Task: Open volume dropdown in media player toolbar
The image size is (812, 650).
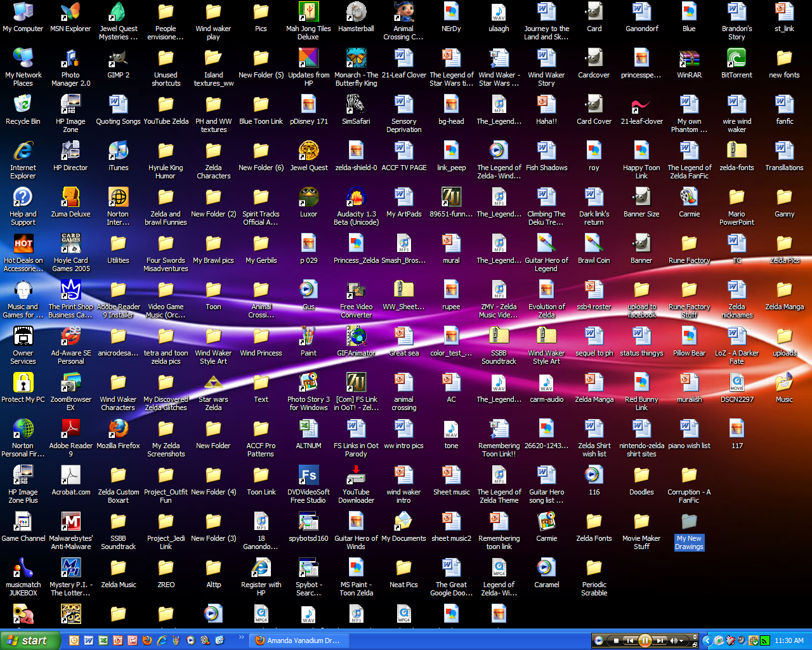Action: [681, 640]
